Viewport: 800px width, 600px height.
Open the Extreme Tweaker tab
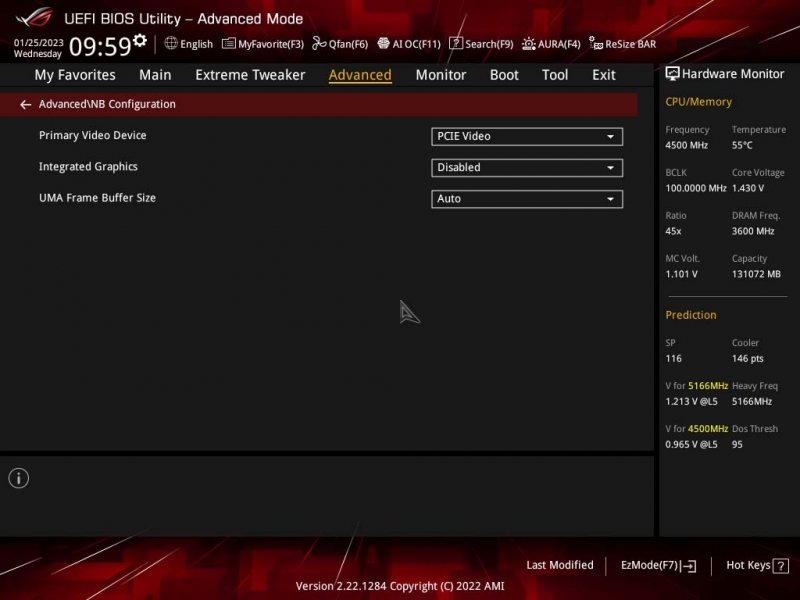pos(250,75)
